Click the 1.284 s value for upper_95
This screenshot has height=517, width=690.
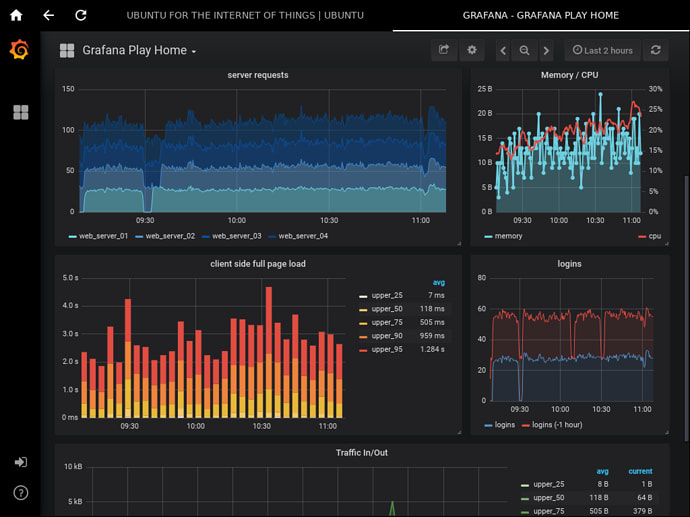pos(432,350)
